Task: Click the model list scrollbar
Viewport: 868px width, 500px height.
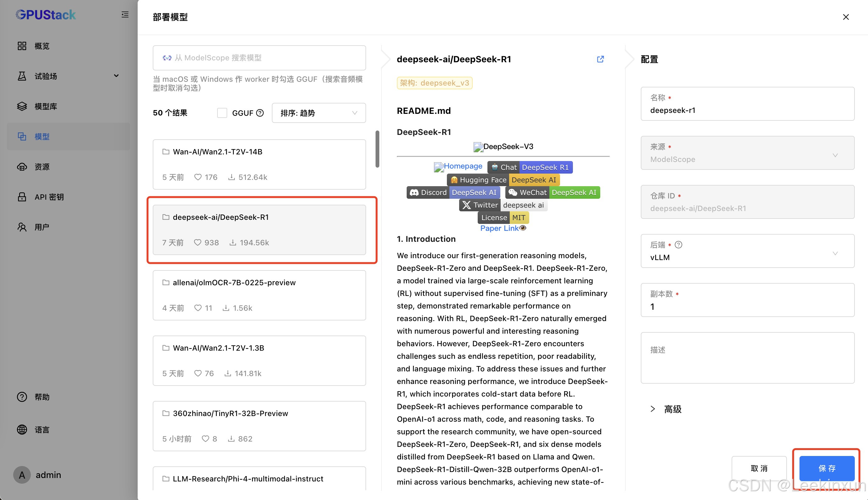Action: click(x=377, y=149)
